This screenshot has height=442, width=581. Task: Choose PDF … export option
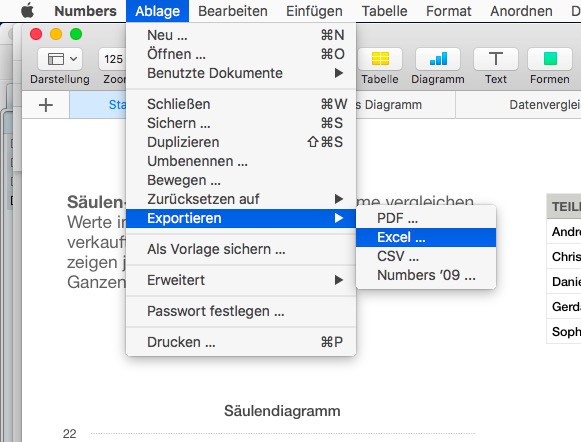coord(426,218)
